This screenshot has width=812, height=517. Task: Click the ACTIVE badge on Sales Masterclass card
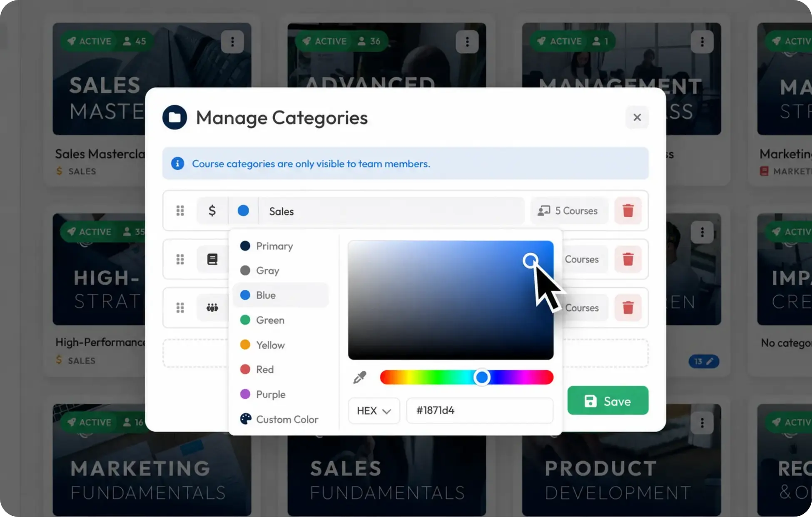[x=90, y=41]
